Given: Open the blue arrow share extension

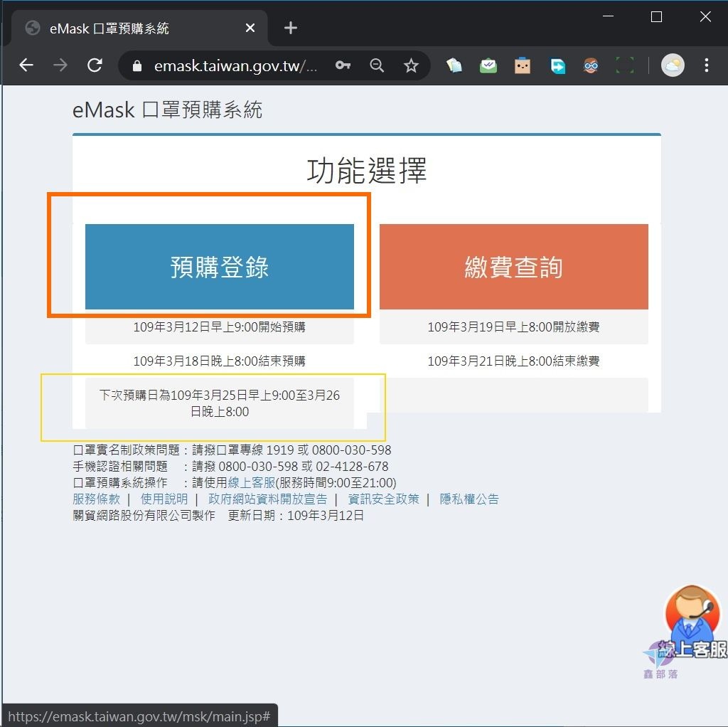Looking at the screenshot, I should pyautogui.click(x=557, y=65).
